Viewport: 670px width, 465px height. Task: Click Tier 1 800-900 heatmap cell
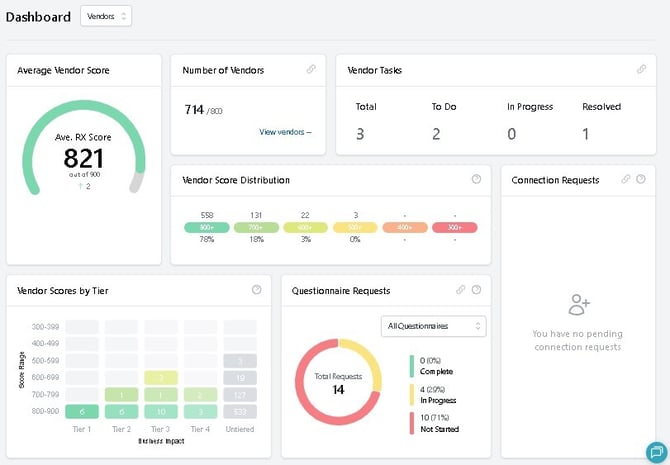tap(83, 411)
